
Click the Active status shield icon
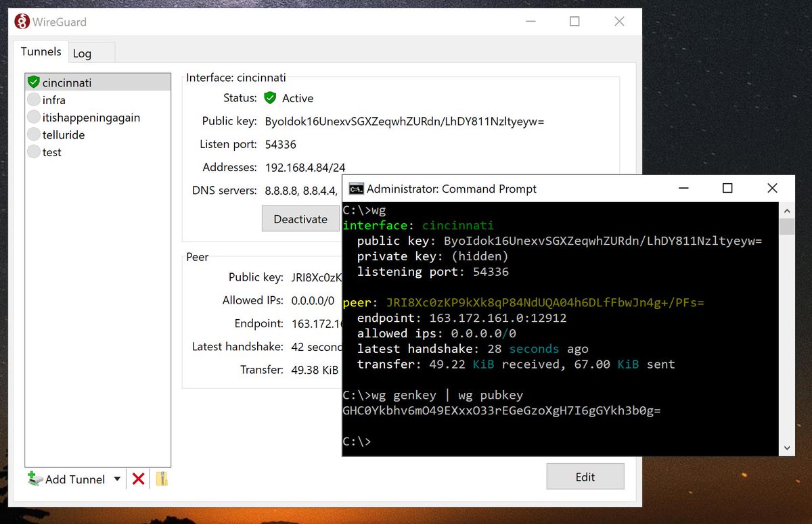click(x=270, y=98)
